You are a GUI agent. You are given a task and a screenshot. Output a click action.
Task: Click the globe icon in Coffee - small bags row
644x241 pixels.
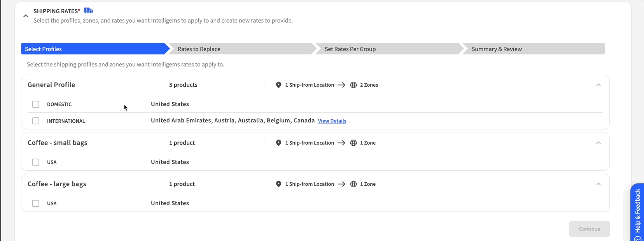pyautogui.click(x=353, y=143)
